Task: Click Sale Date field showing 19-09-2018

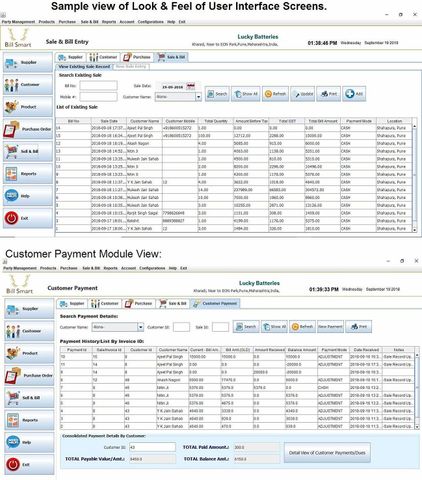Action: pos(172,87)
